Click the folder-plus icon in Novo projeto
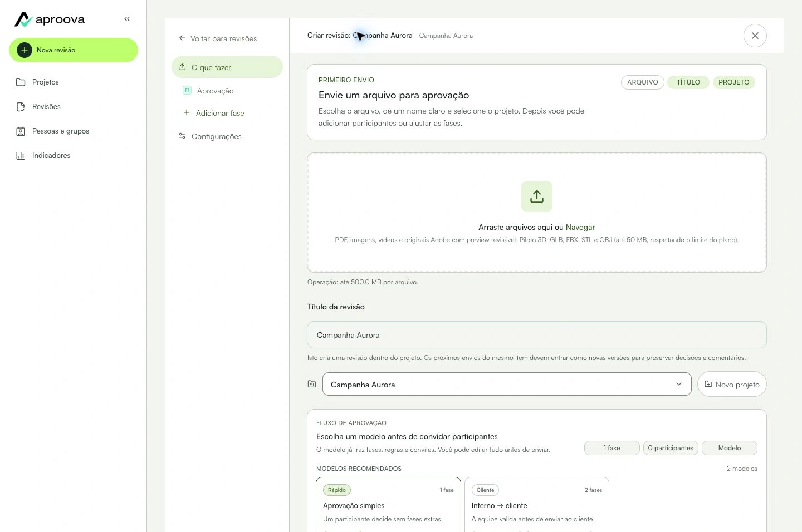Viewport: 802px width, 532px height. click(x=708, y=384)
